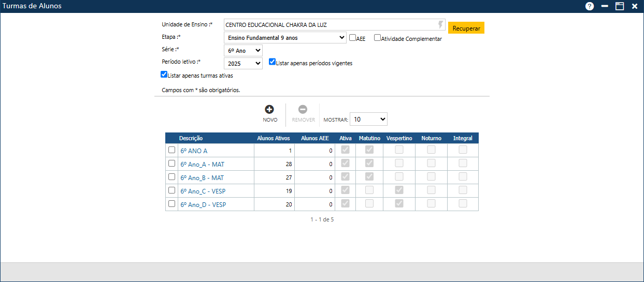The width and height of the screenshot is (644, 282).
Task: Open the Período letivo dropdown
Action: 243,64
